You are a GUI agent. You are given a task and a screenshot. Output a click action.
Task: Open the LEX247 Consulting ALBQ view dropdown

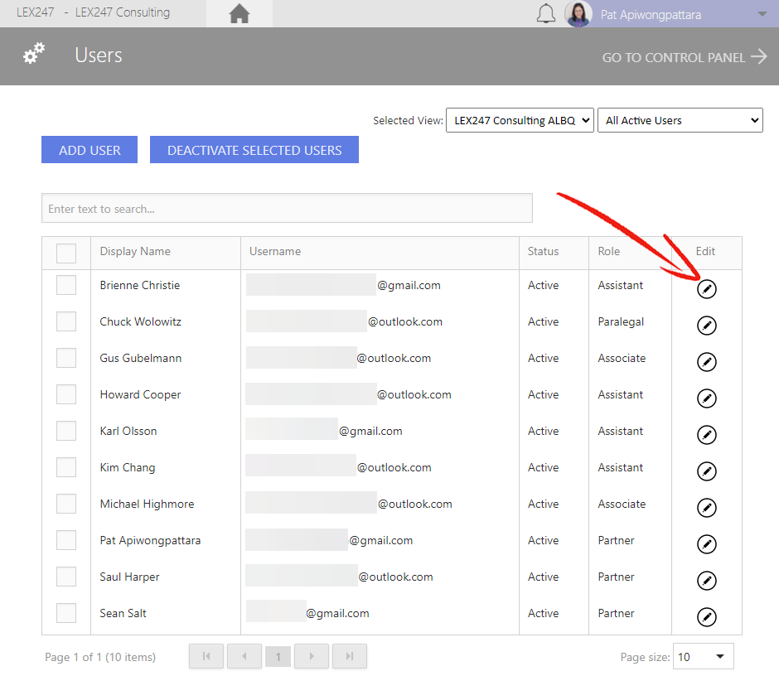tap(520, 120)
